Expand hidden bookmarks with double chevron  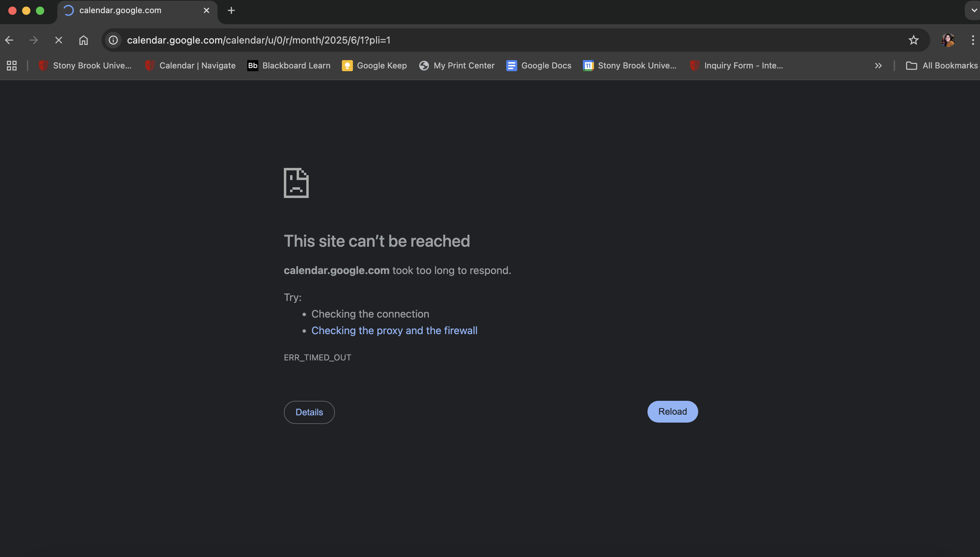tap(878, 65)
